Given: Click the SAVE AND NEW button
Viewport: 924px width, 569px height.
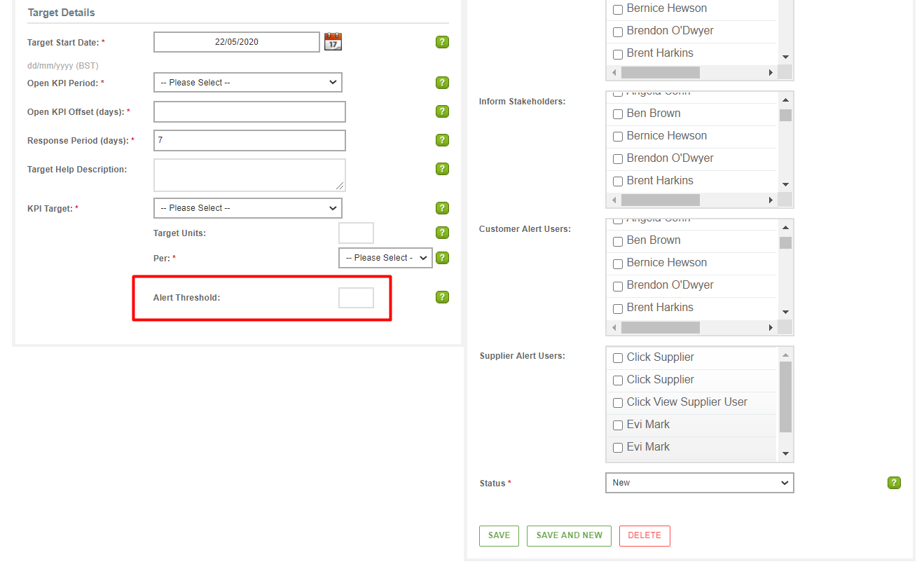Looking at the screenshot, I should point(569,535).
